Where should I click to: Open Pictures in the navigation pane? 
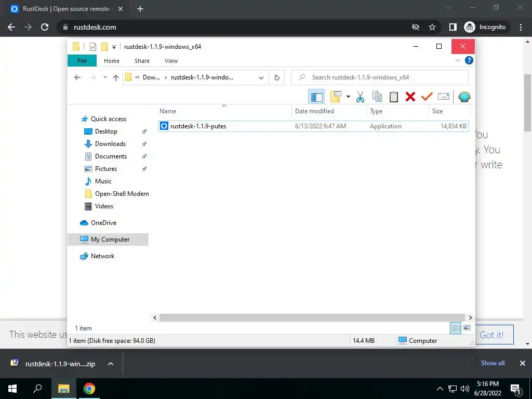pos(106,169)
